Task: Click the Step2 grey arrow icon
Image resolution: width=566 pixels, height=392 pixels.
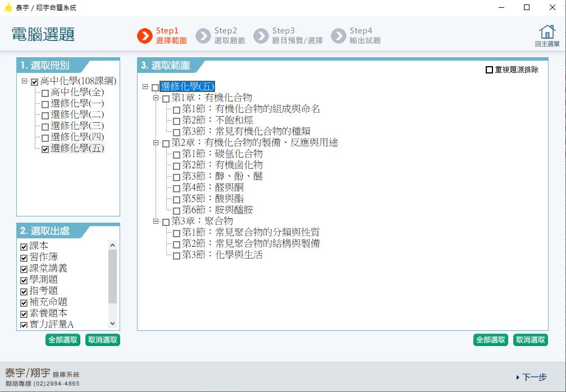Action: click(x=203, y=36)
